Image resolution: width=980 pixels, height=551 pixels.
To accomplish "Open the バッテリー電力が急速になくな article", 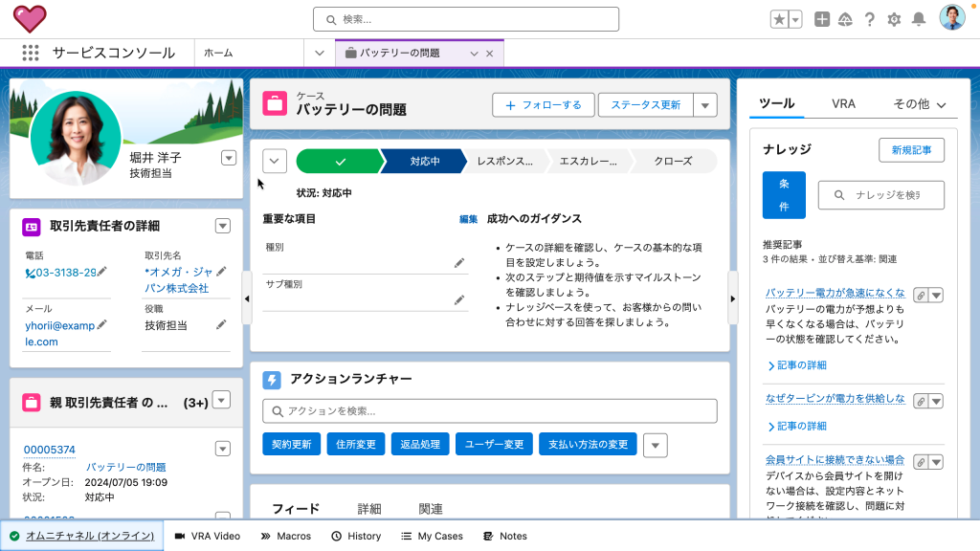I will 835,293.
